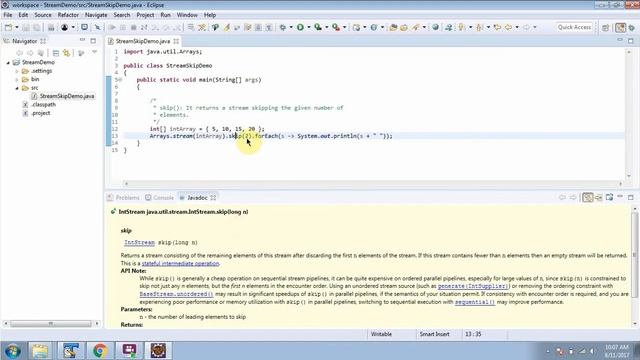Image resolution: width=640 pixels, height=360 pixels.
Task: Click the Step Over icon
Action: tap(166, 27)
